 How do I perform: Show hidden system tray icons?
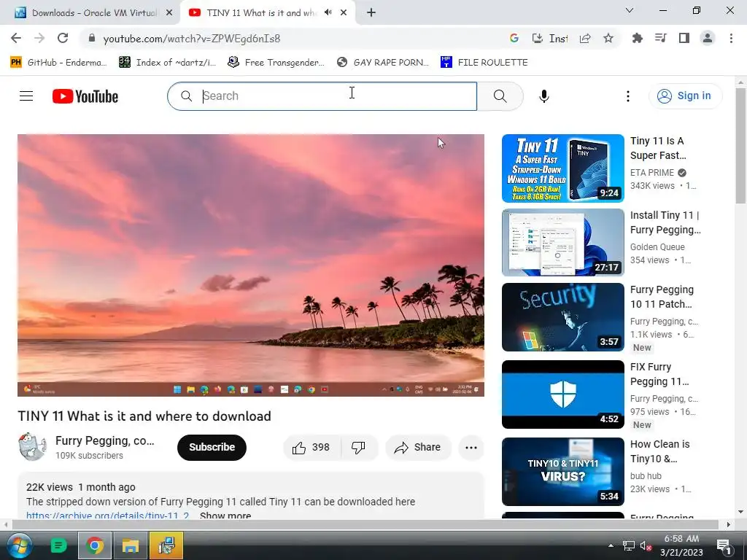pyautogui.click(x=611, y=545)
